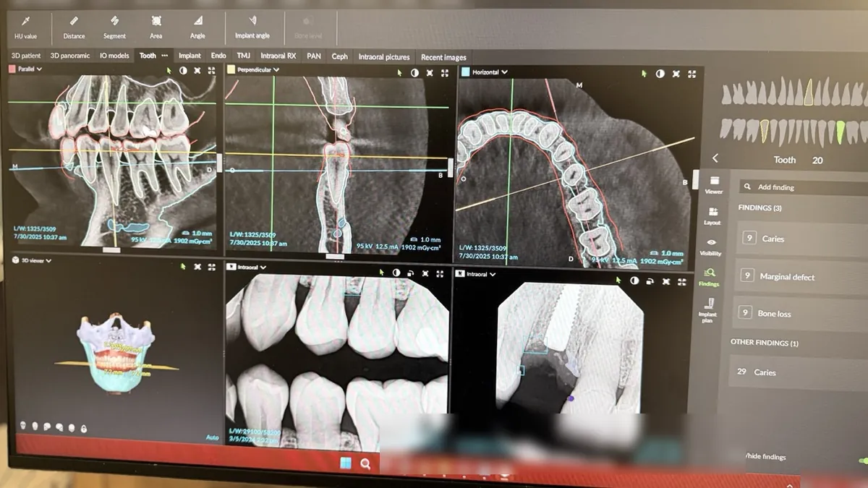Switch to the IO models tab
Viewport: 868px width, 488px height.
click(114, 56)
